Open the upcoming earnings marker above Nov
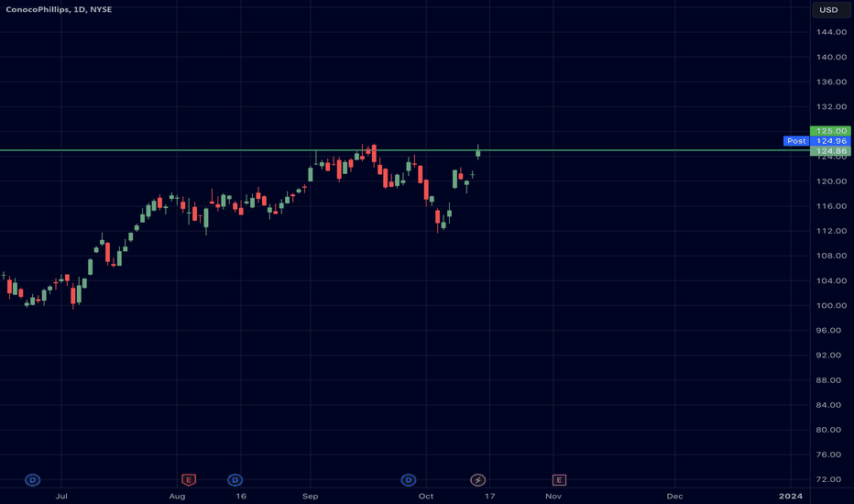The width and height of the screenshot is (854, 504). [x=559, y=480]
